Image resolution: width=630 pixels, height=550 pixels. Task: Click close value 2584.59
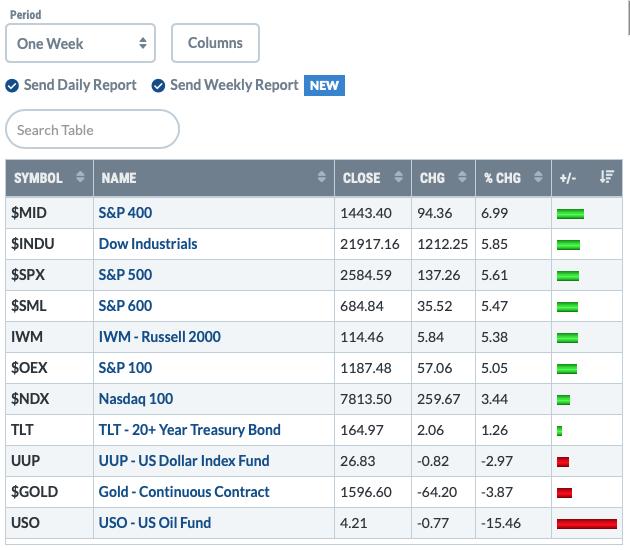click(x=366, y=275)
